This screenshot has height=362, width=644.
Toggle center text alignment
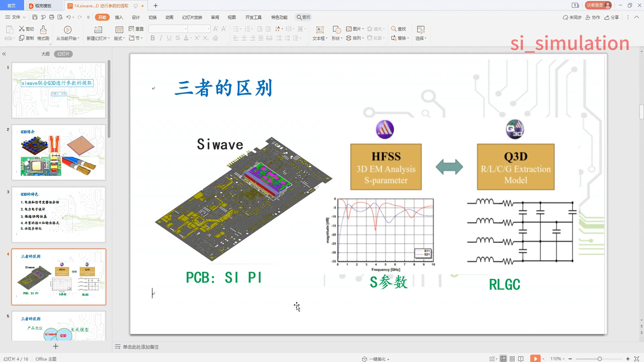[x=244, y=38]
